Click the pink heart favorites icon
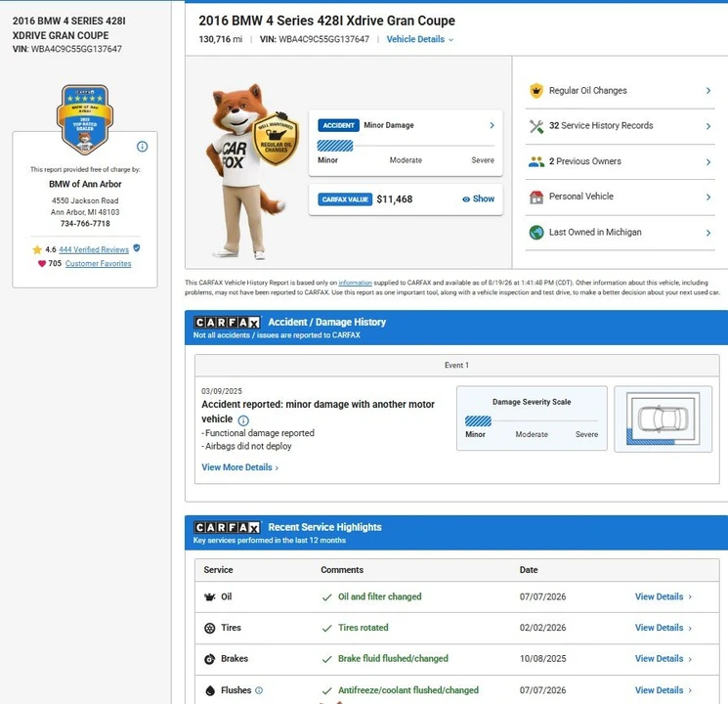The image size is (728, 704). pyautogui.click(x=42, y=263)
